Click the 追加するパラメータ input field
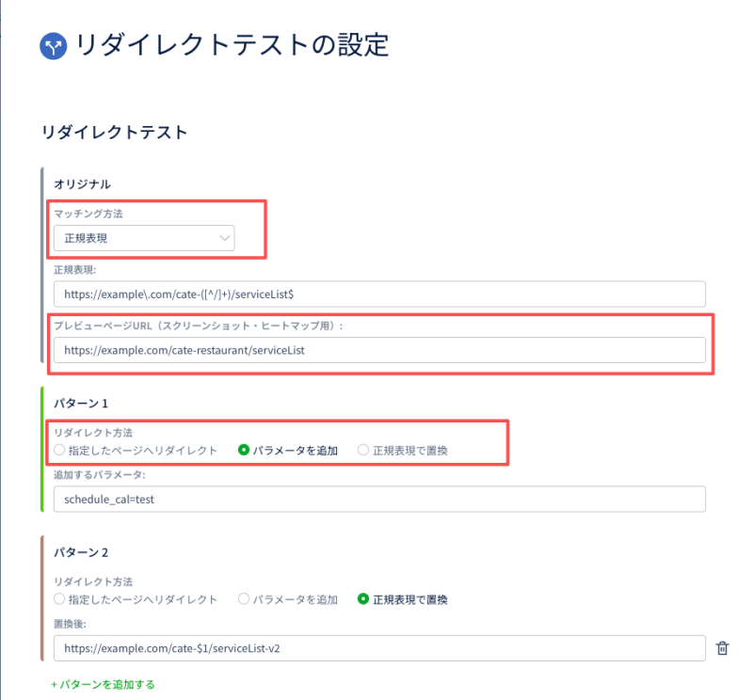This screenshot has height=700, width=753. click(x=379, y=499)
